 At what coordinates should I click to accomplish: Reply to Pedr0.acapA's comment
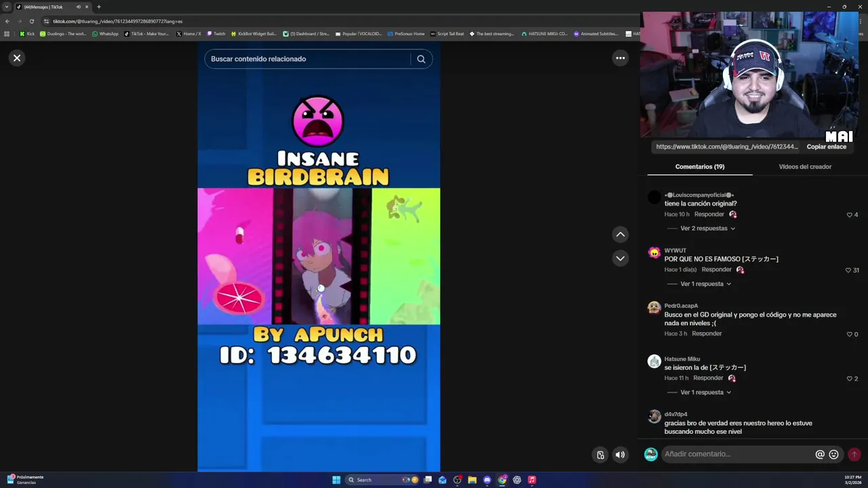(x=707, y=333)
